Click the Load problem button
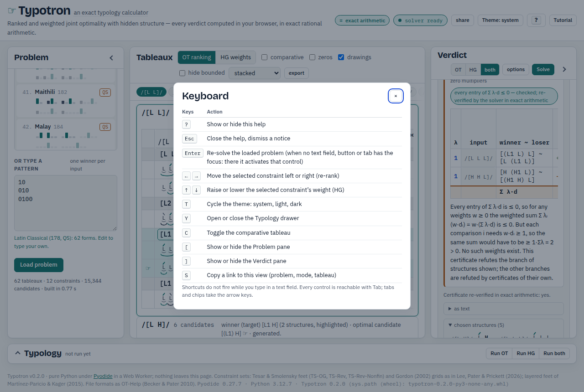This screenshot has width=584, height=392. pyautogui.click(x=39, y=265)
